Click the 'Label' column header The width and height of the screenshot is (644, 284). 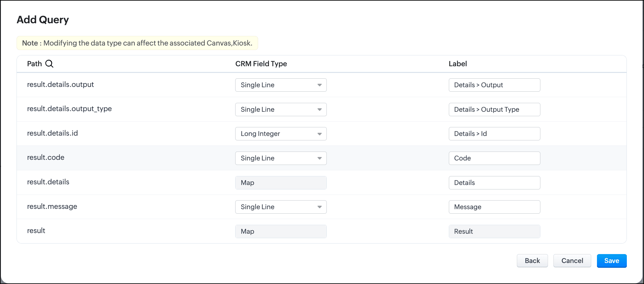[x=458, y=64]
